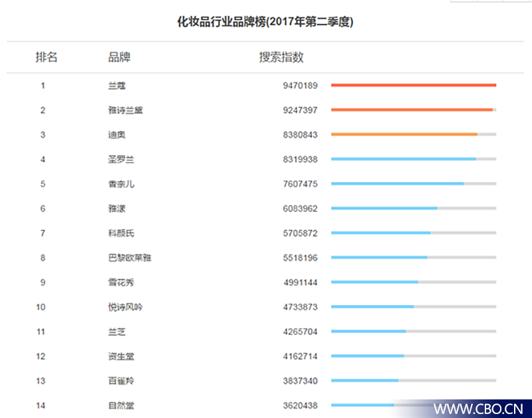Screen dimensions: 532x418
Task: Click the blue bar for 百雀羚
Action: pos(364,381)
